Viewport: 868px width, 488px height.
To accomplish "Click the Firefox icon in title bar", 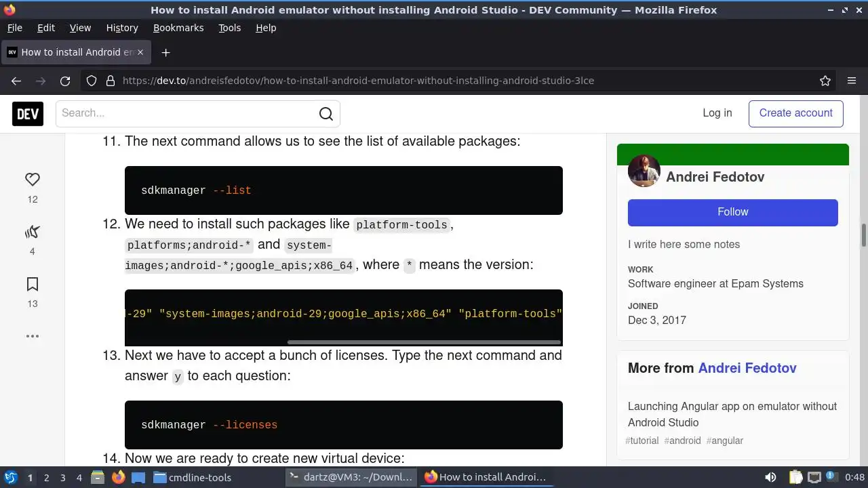I will click(9, 9).
